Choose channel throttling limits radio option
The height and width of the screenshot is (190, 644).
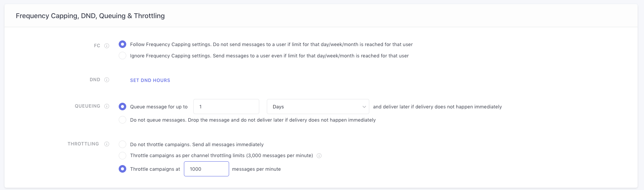tap(122, 155)
